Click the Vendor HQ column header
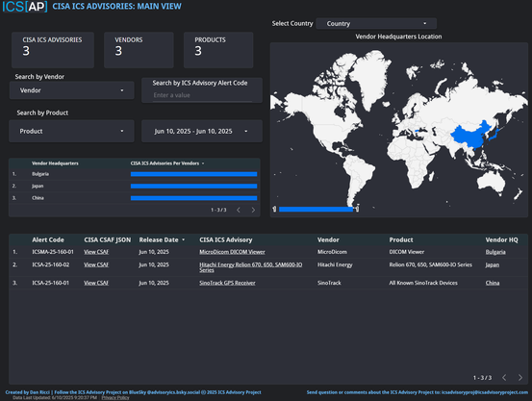The width and height of the screenshot is (532, 401). (x=501, y=239)
